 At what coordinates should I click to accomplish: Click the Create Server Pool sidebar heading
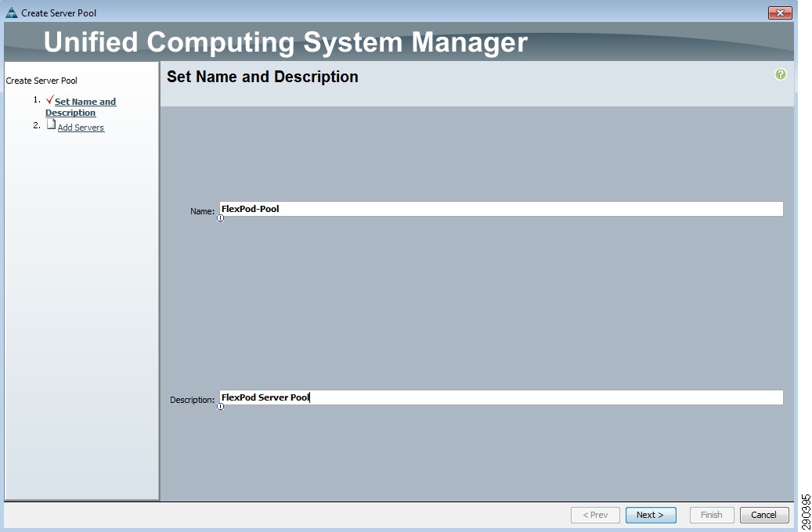(x=42, y=81)
